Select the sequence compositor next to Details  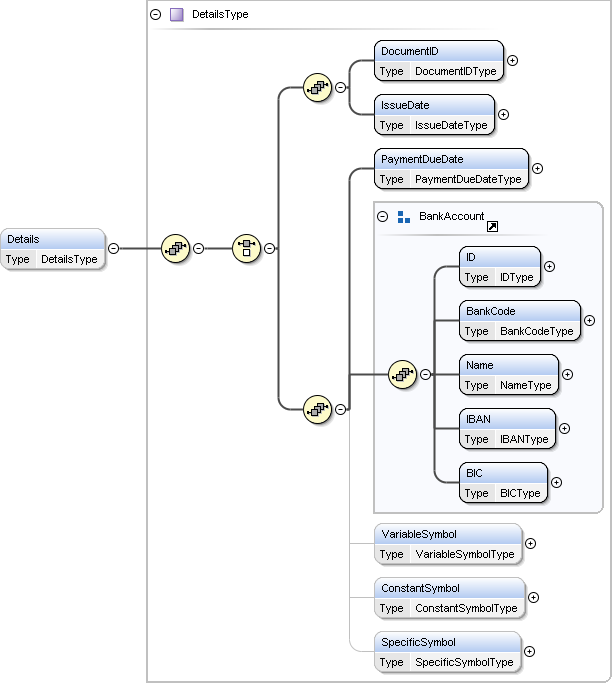coord(175,249)
